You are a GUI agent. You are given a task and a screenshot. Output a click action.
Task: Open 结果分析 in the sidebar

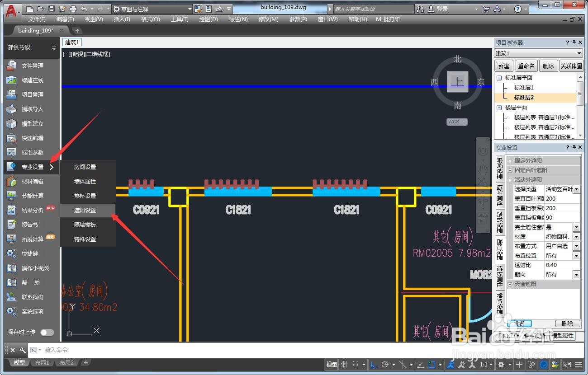coord(31,210)
